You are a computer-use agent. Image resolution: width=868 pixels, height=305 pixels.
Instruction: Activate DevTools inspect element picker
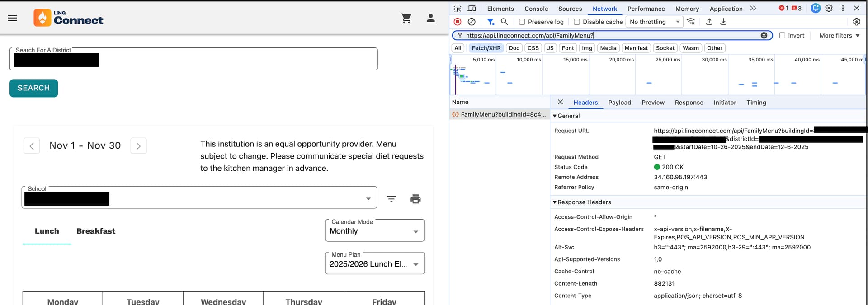(x=458, y=8)
